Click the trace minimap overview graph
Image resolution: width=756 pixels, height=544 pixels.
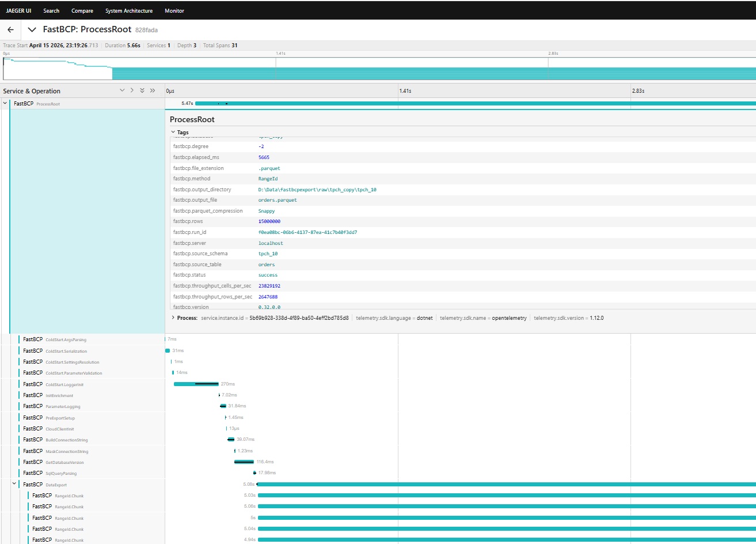[x=379, y=69]
